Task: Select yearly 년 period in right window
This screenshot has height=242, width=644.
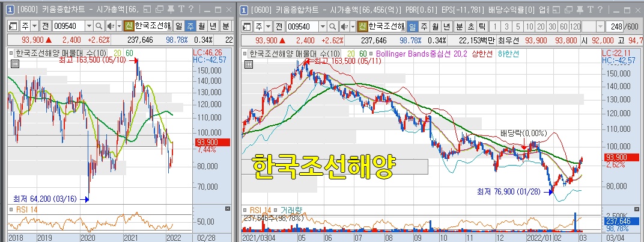Action: (447, 26)
